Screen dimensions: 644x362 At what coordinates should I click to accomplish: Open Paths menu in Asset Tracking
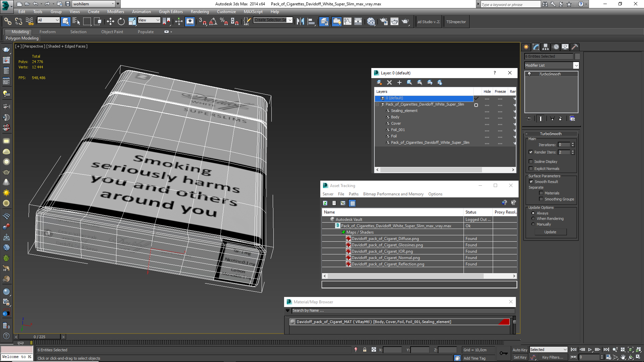pos(354,194)
